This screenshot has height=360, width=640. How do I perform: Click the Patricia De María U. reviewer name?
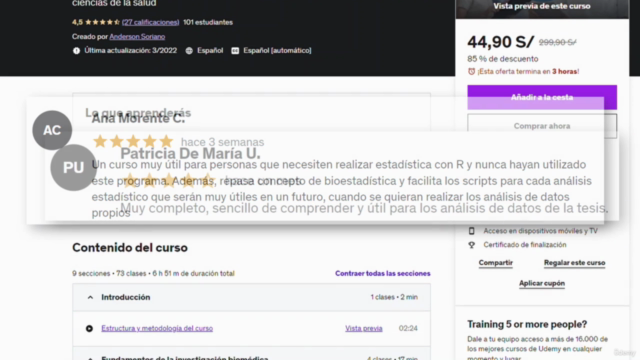click(x=190, y=153)
